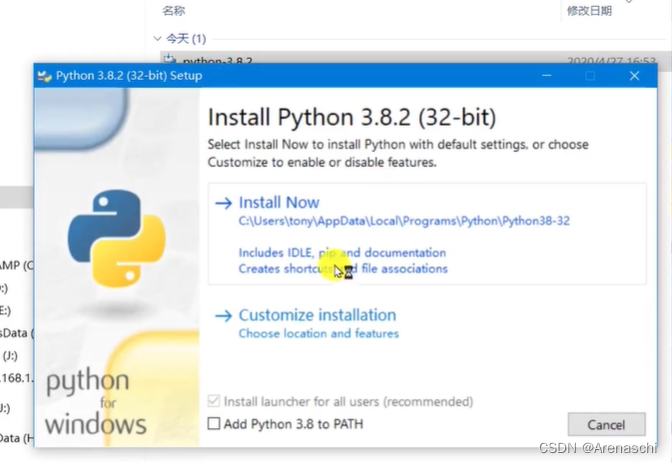Click the Python installer icon in title bar

[x=45, y=76]
